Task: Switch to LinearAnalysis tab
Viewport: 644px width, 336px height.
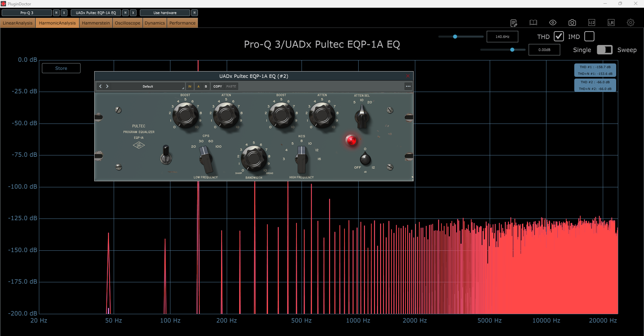Action: coord(18,23)
